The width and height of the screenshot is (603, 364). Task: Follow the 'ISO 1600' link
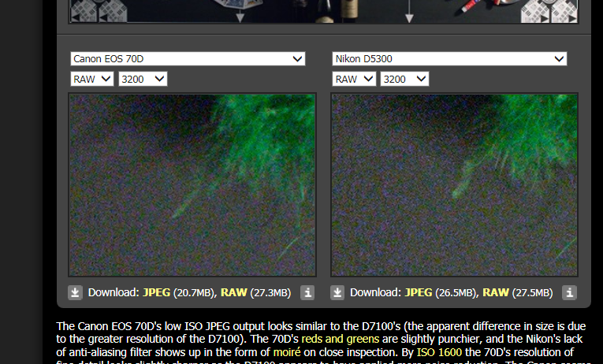tap(439, 352)
